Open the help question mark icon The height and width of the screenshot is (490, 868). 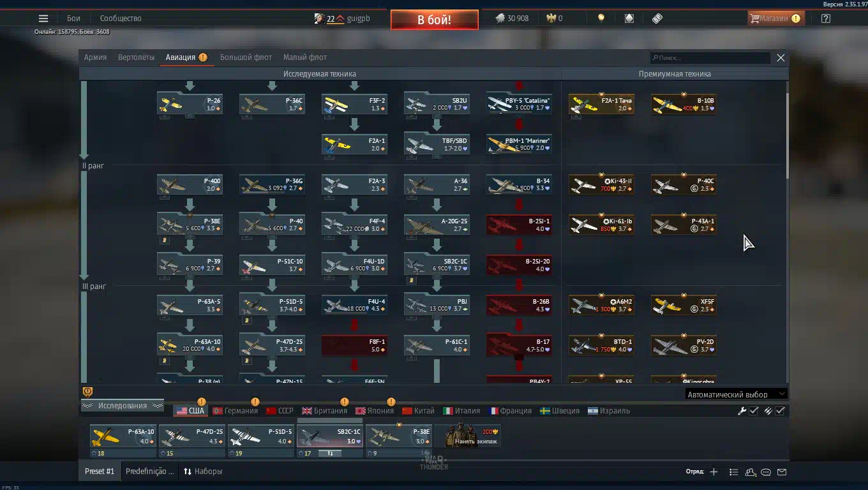(826, 19)
